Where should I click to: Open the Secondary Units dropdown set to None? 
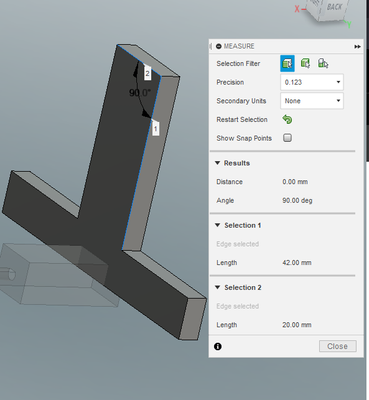312,101
